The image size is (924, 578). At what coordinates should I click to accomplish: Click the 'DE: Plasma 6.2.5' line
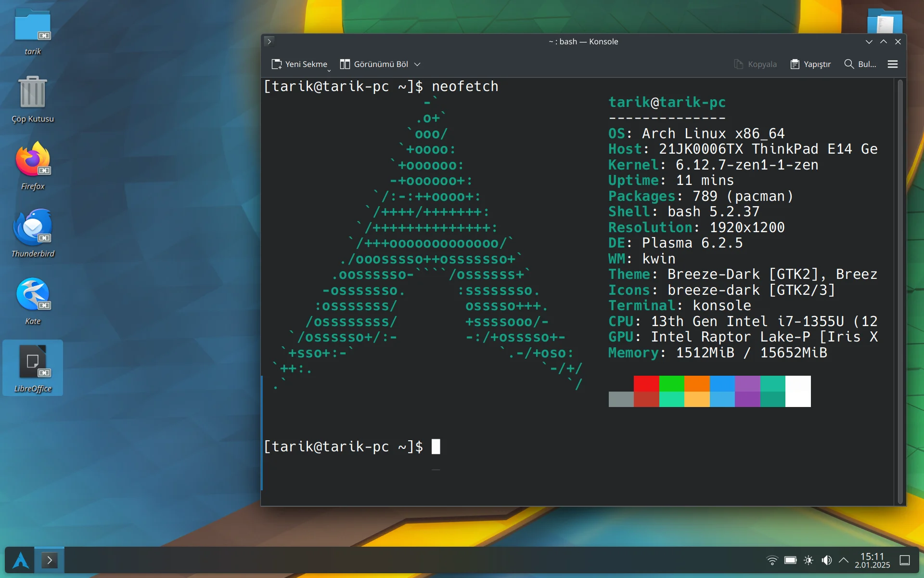[676, 243]
